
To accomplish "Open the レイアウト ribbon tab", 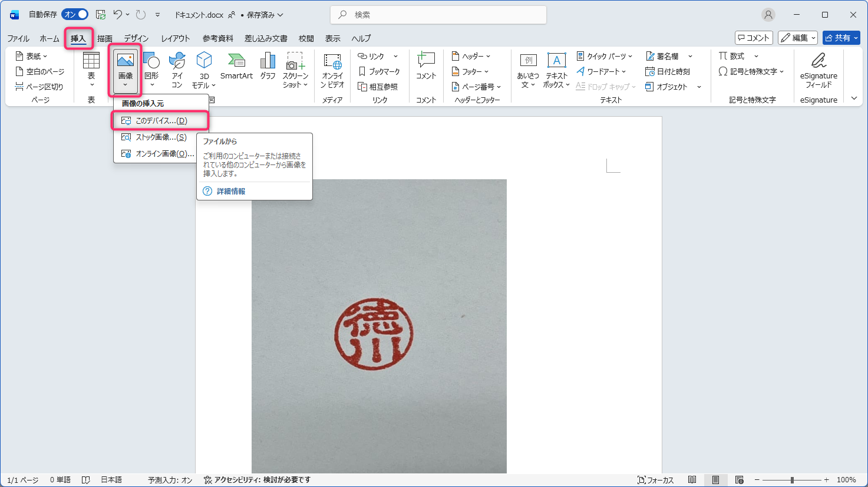I will pyautogui.click(x=176, y=38).
